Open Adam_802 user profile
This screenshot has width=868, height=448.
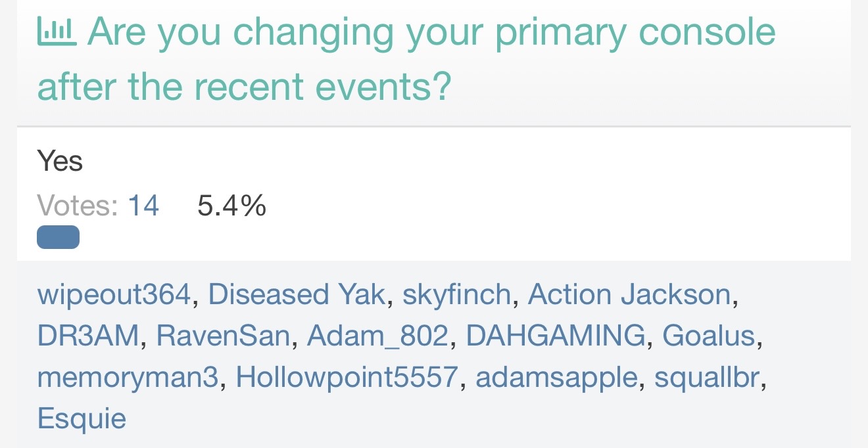377,336
